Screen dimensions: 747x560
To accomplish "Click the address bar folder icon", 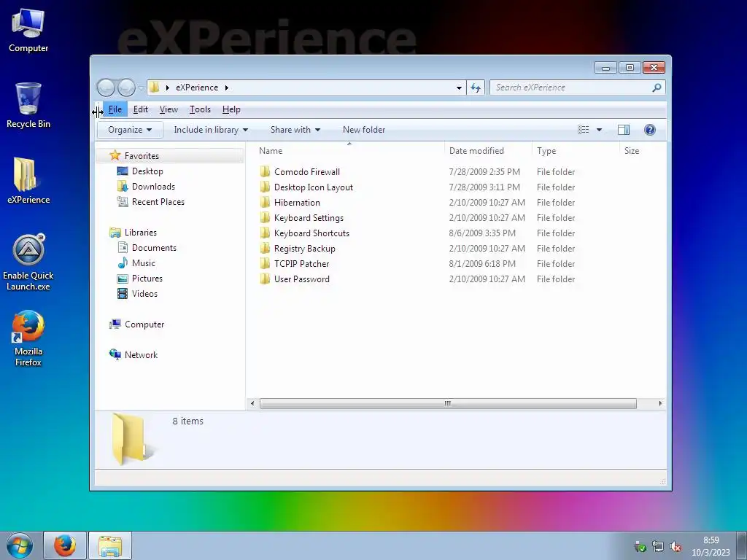I will tap(154, 87).
